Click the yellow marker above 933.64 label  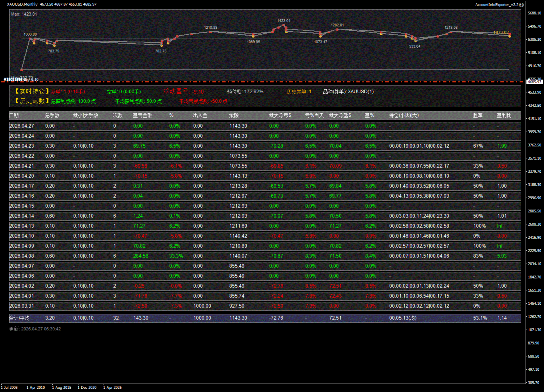coord(416,41)
